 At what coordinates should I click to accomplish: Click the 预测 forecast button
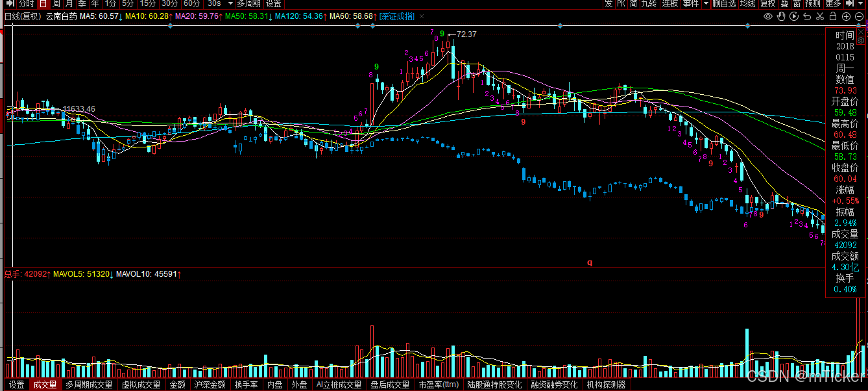[814, 4]
